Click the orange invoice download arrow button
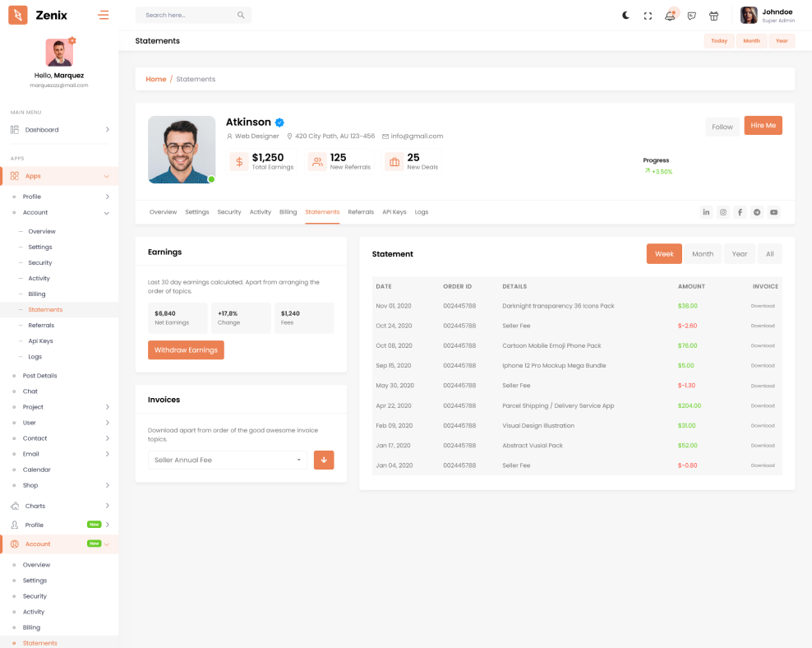Viewport: 812px width, 648px height. (x=324, y=460)
